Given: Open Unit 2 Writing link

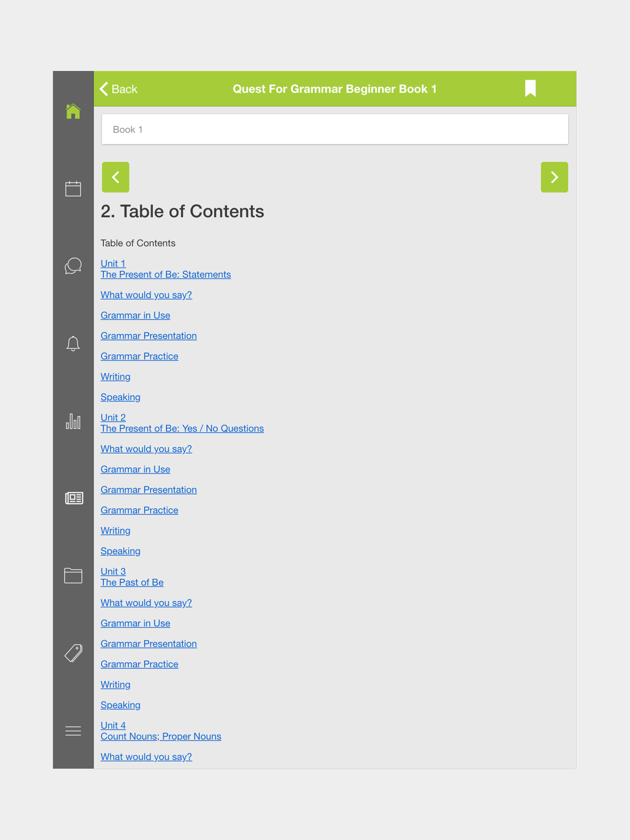Looking at the screenshot, I should coord(116,531).
